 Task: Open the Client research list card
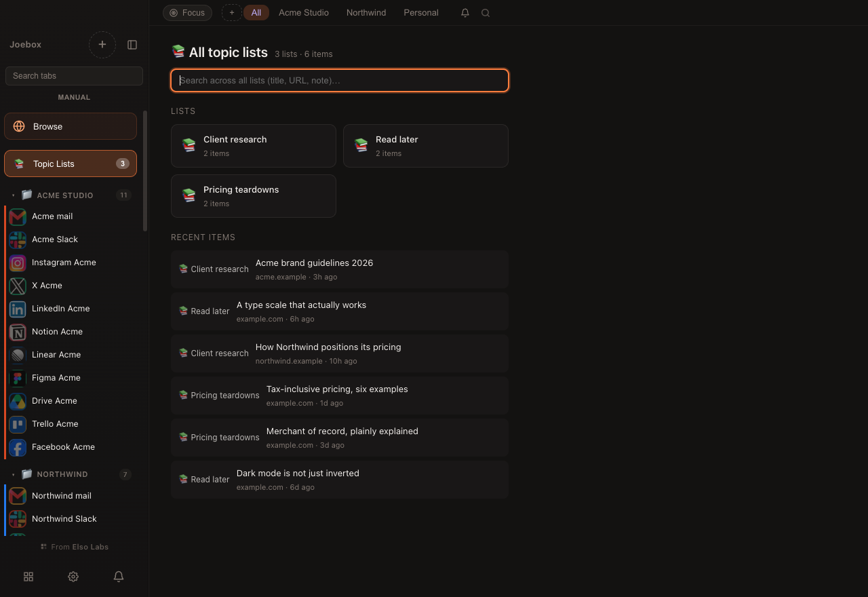click(x=254, y=146)
